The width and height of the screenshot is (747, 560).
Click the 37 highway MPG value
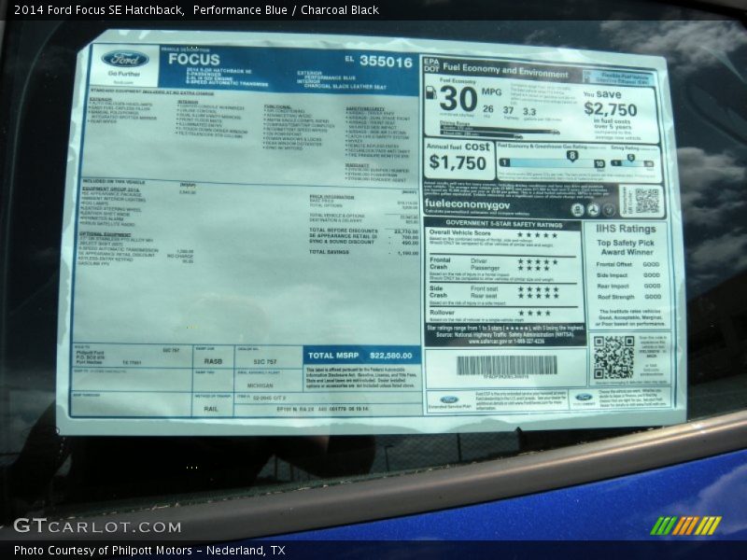508,110
